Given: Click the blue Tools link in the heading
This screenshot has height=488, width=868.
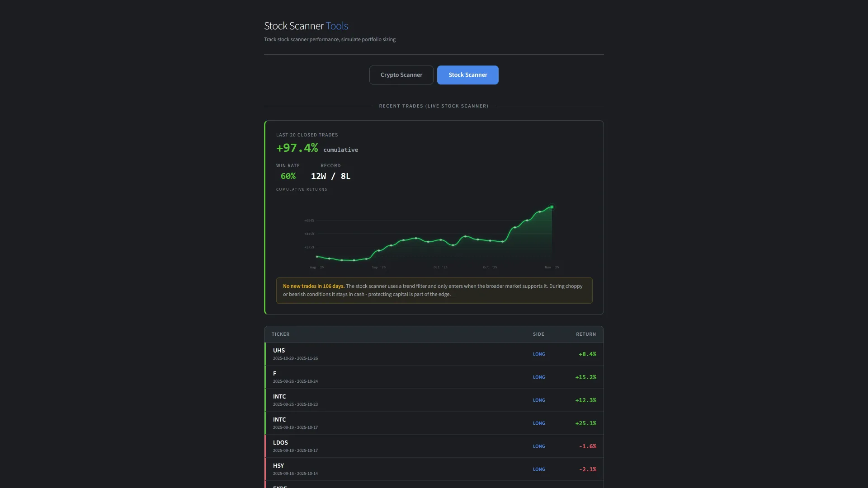Looking at the screenshot, I should 336,26.
